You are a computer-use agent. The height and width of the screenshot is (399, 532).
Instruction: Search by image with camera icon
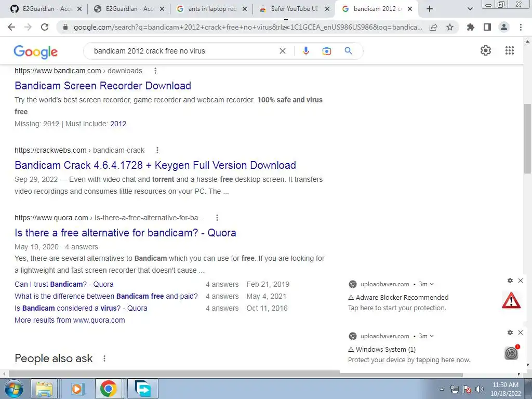327,51
